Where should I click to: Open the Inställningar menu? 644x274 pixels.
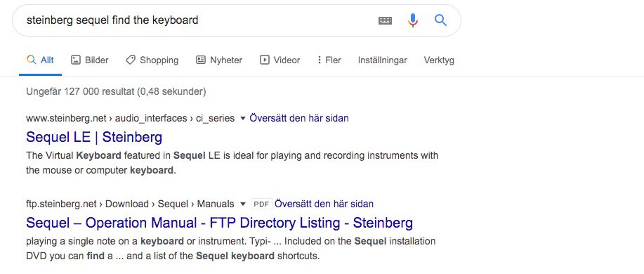[382, 60]
